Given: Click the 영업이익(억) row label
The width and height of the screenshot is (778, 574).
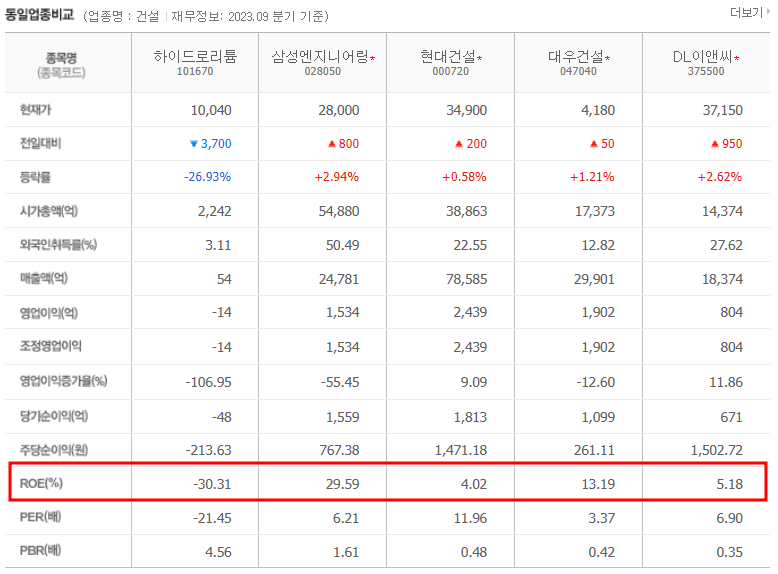Looking at the screenshot, I should 49,313.
